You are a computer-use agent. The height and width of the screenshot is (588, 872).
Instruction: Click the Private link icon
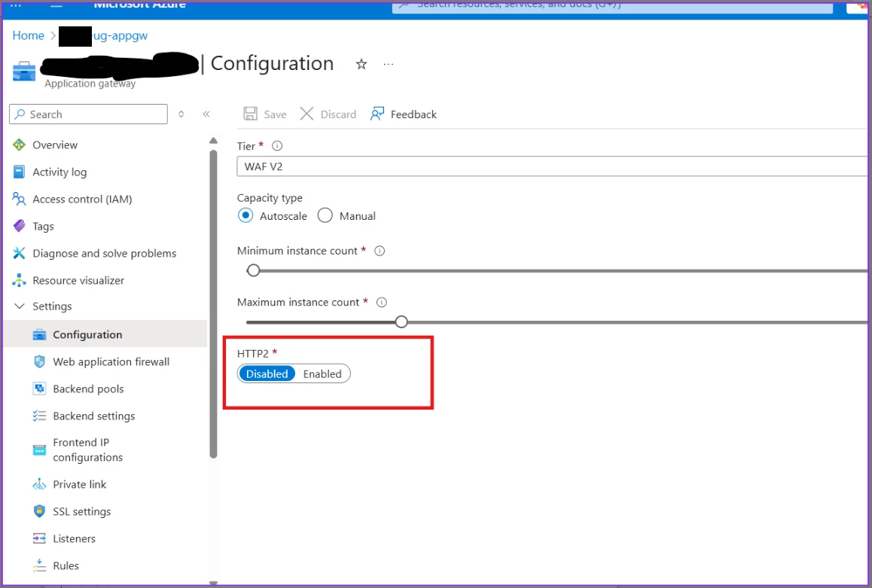(39, 485)
